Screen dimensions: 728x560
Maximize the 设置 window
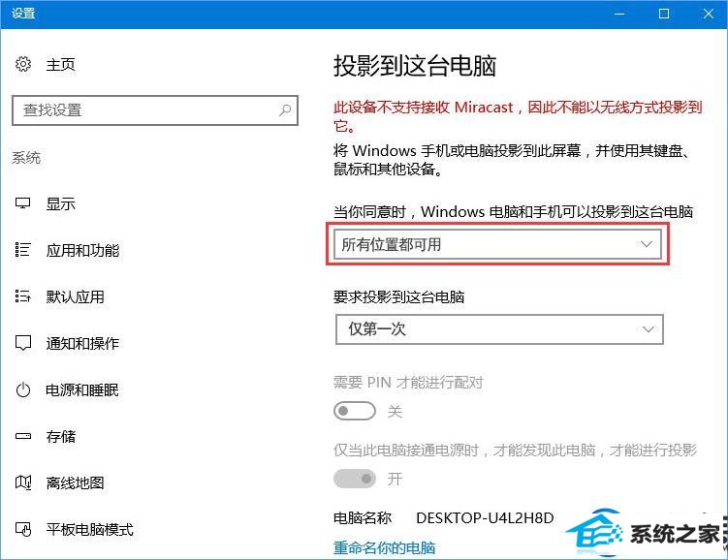[664, 14]
